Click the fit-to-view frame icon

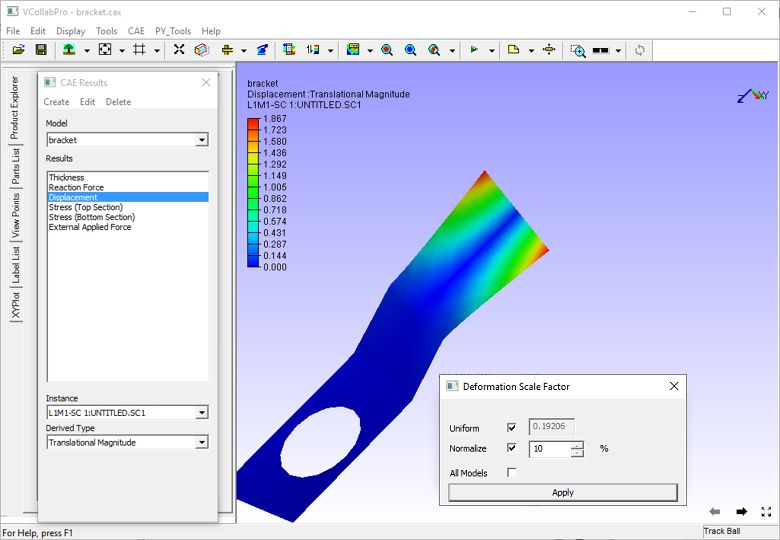(105, 50)
